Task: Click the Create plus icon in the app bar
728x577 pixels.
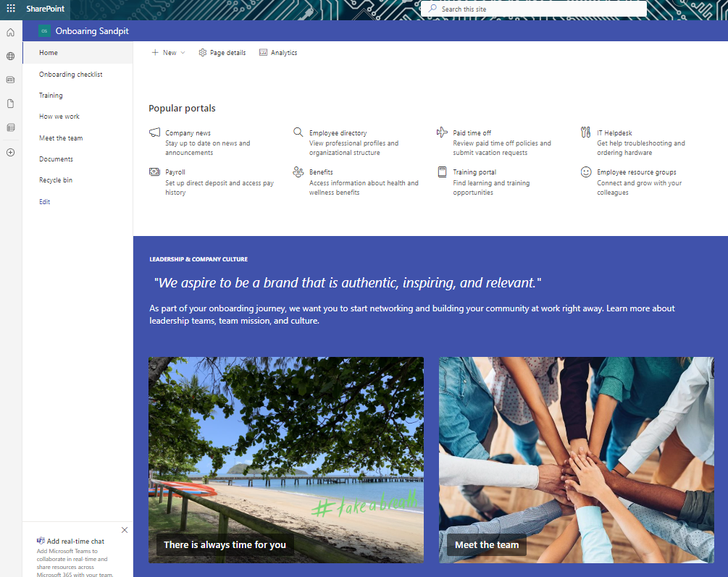Action: pos(10,152)
